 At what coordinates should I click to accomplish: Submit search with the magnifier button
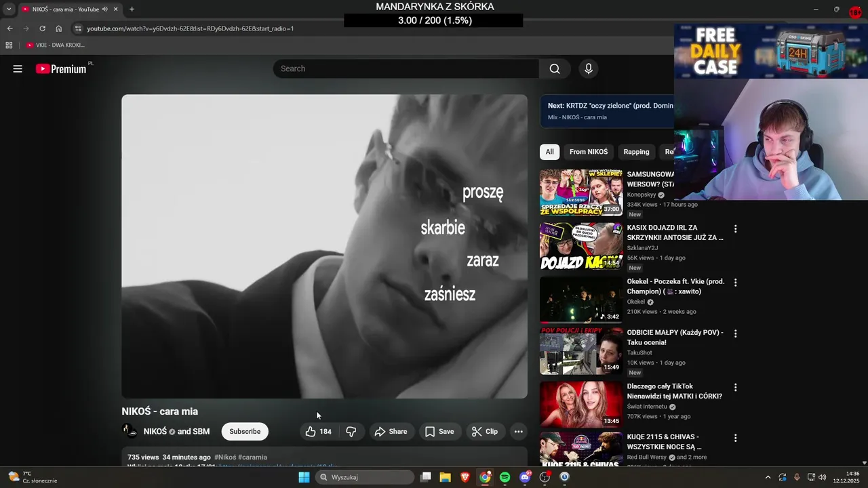(x=555, y=68)
